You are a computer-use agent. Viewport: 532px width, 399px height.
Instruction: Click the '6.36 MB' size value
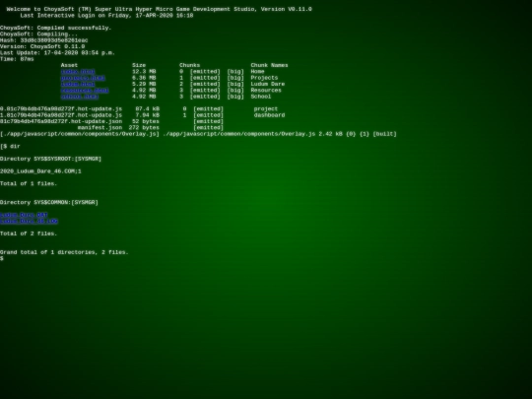coord(144,78)
